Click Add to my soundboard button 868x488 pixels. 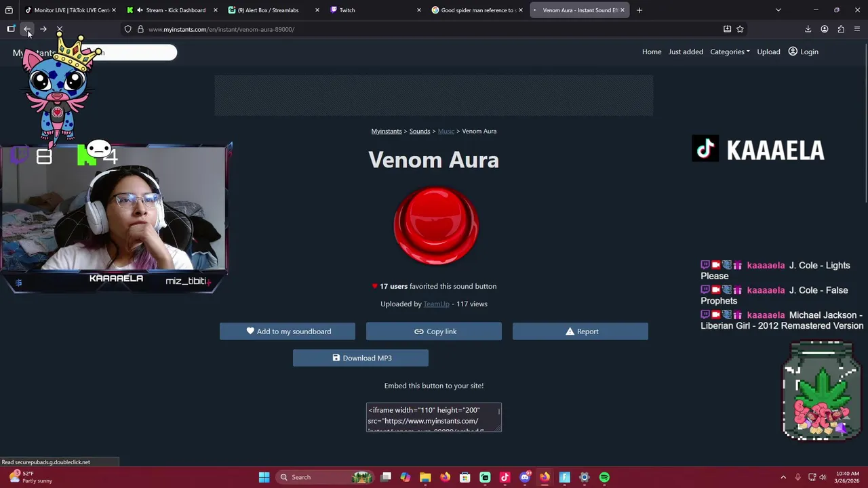(288, 331)
